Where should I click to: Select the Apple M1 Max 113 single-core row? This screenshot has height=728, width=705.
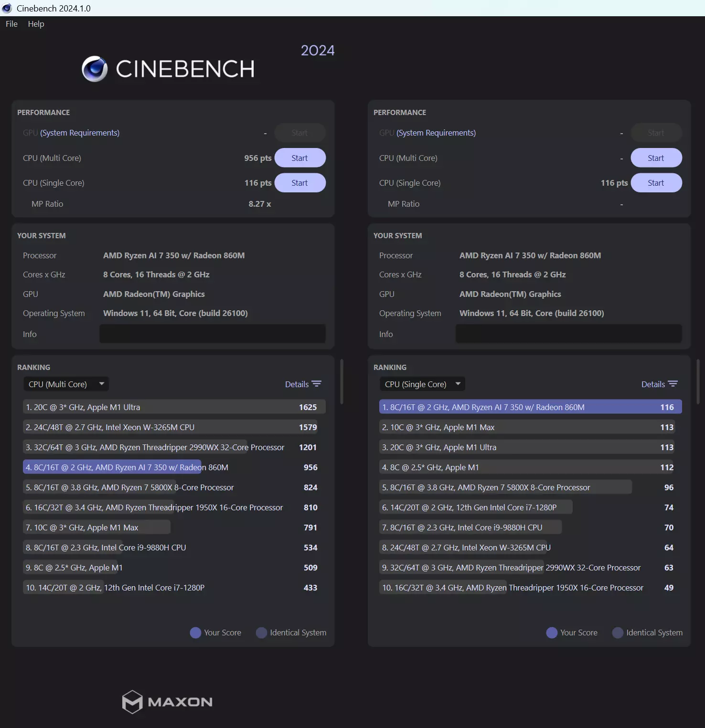click(x=531, y=427)
